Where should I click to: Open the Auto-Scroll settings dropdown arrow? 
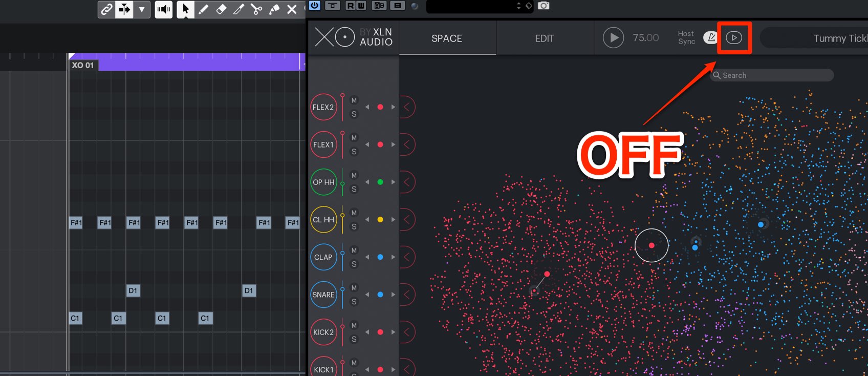[142, 9]
